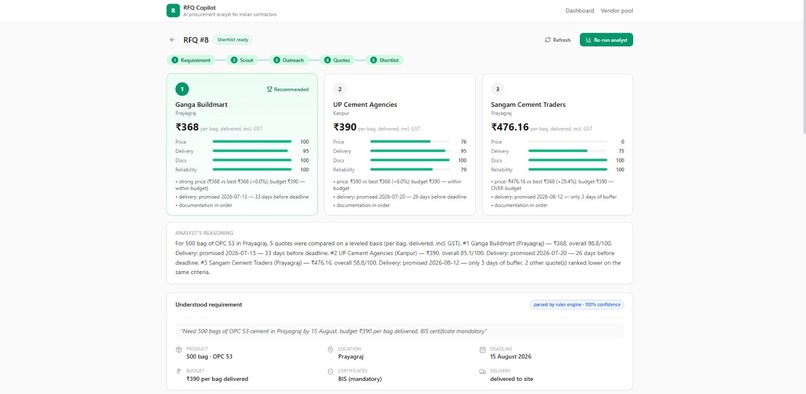
Task: Click the trophy icon beside Recommended
Action: tap(269, 89)
